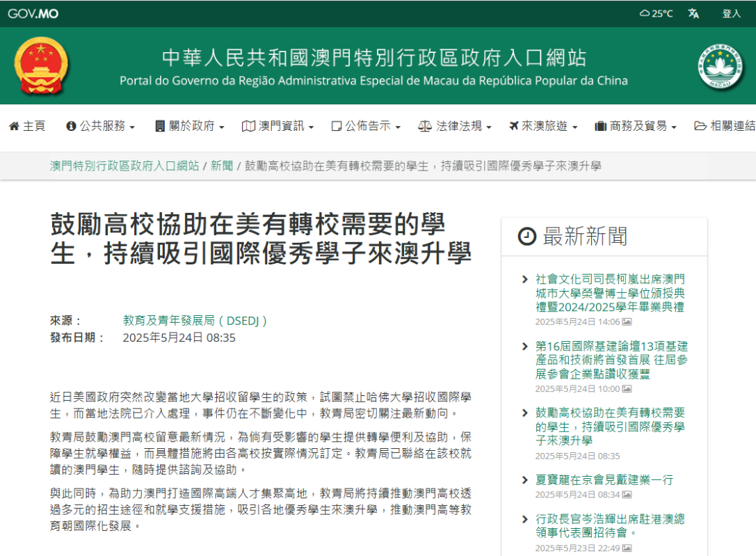This screenshot has width=756, height=556.
Task: Expand the 公共服務 dropdown menu
Action: [x=100, y=126]
